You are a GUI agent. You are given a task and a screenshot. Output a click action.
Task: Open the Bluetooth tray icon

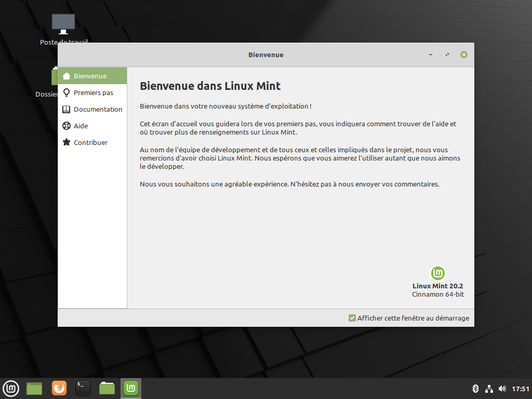tap(476, 389)
